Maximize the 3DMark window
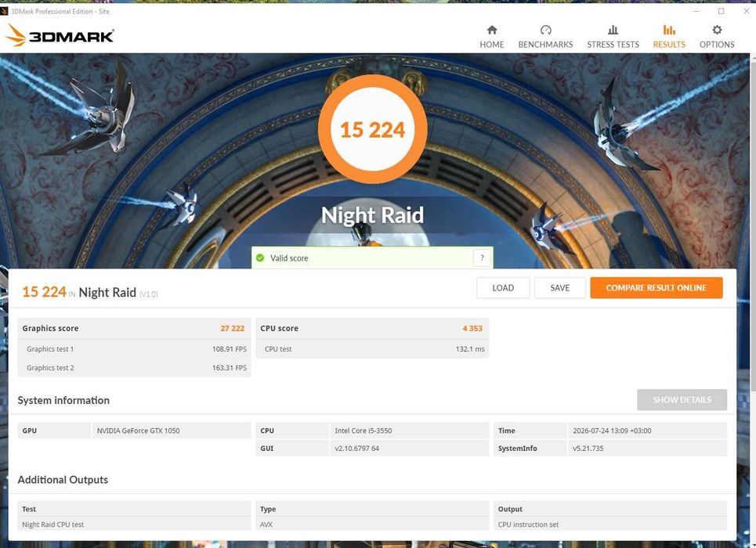This screenshot has width=756, height=548. 722,11
